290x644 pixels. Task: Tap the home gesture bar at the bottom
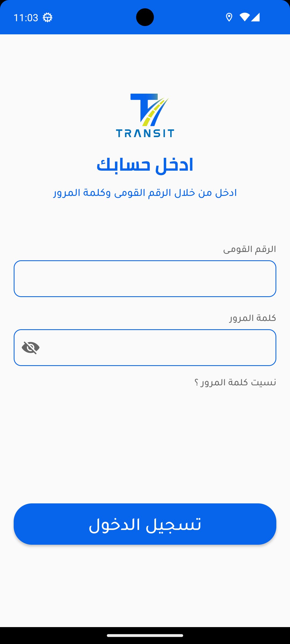[x=145, y=635]
